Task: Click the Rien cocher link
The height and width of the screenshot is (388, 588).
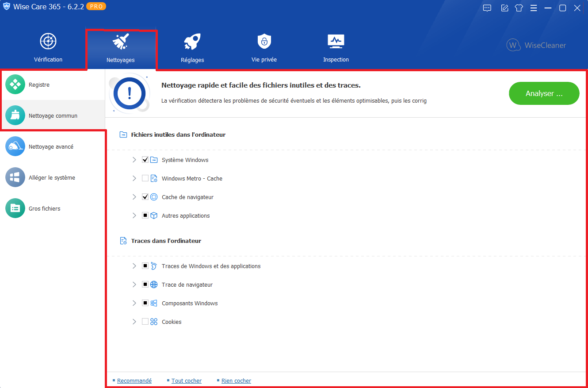Action: pyautogui.click(x=236, y=380)
